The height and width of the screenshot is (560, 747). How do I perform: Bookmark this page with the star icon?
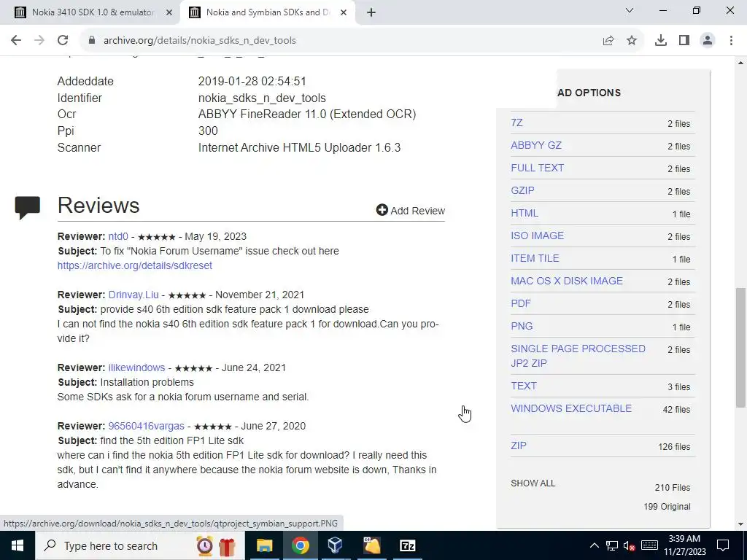632,41
